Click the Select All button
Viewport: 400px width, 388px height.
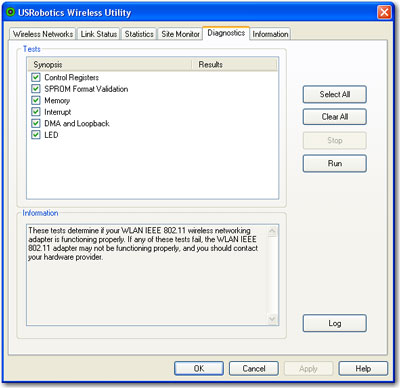click(335, 94)
